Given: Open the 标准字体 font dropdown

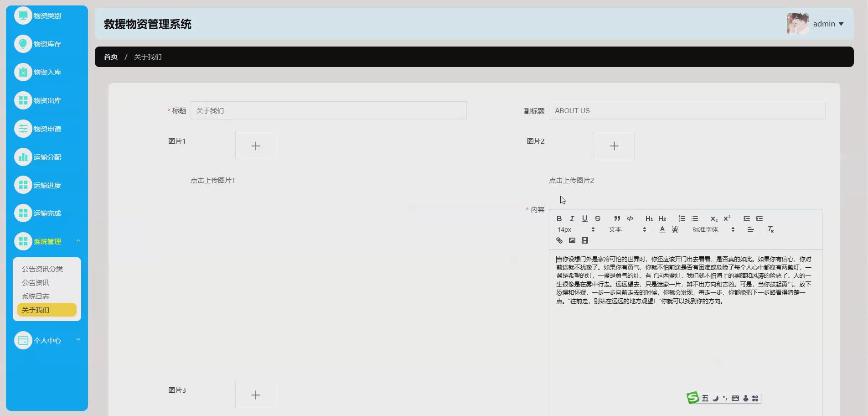Looking at the screenshot, I should (713, 229).
